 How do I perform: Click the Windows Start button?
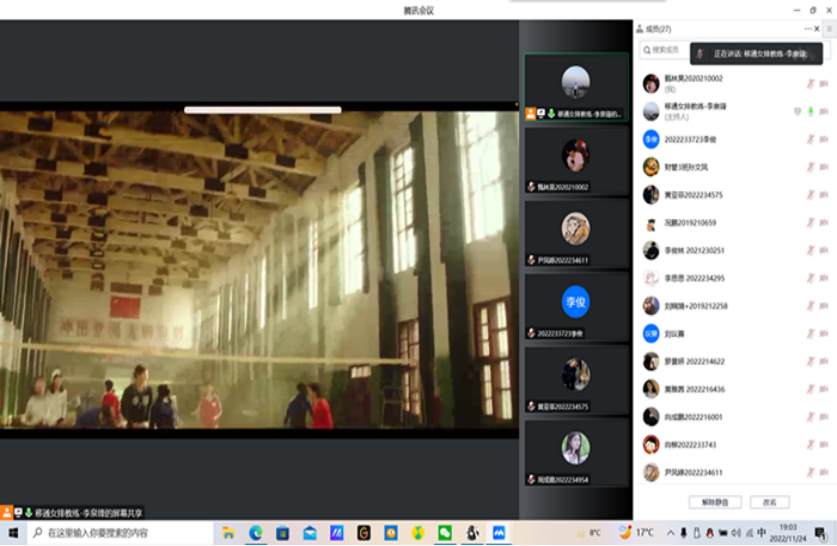click(x=12, y=533)
